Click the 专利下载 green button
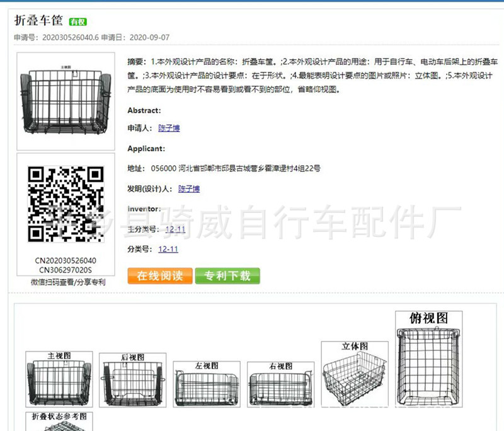This screenshot has height=431, width=504. 227,276
